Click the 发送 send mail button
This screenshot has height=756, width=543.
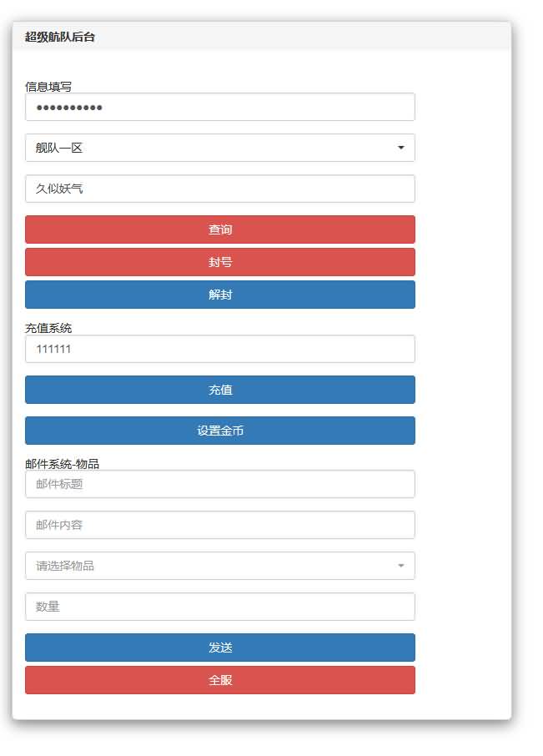pyautogui.click(x=220, y=647)
